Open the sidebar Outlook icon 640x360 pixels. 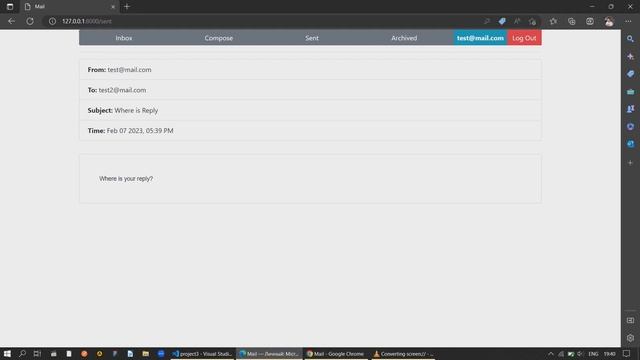[x=631, y=144]
